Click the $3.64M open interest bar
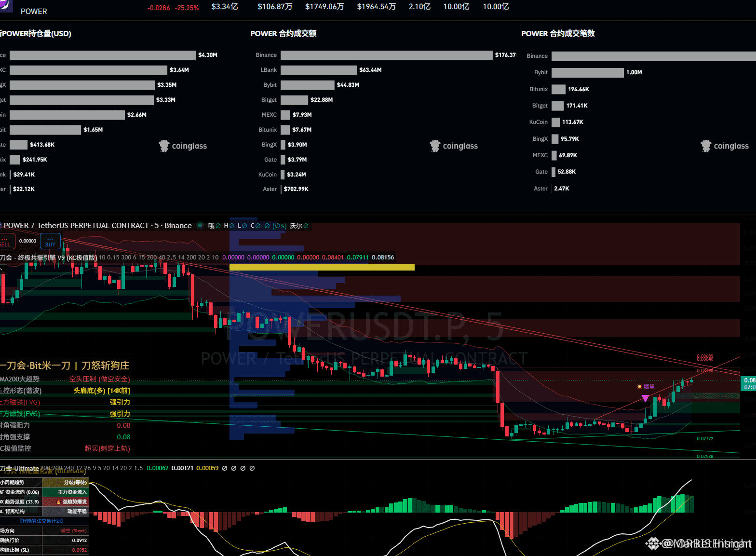Image resolution: width=756 pixels, height=556 pixels. point(88,70)
